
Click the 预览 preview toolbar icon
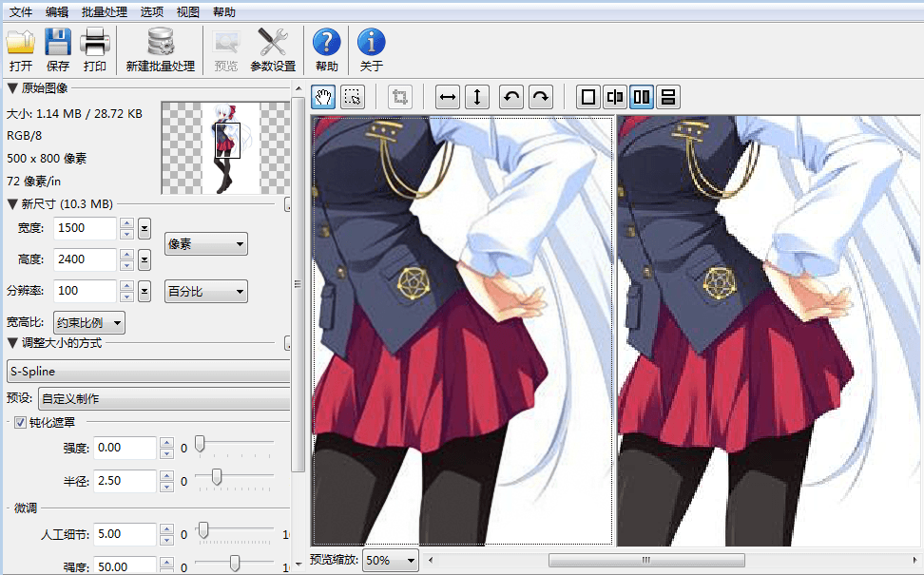tap(226, 43)
